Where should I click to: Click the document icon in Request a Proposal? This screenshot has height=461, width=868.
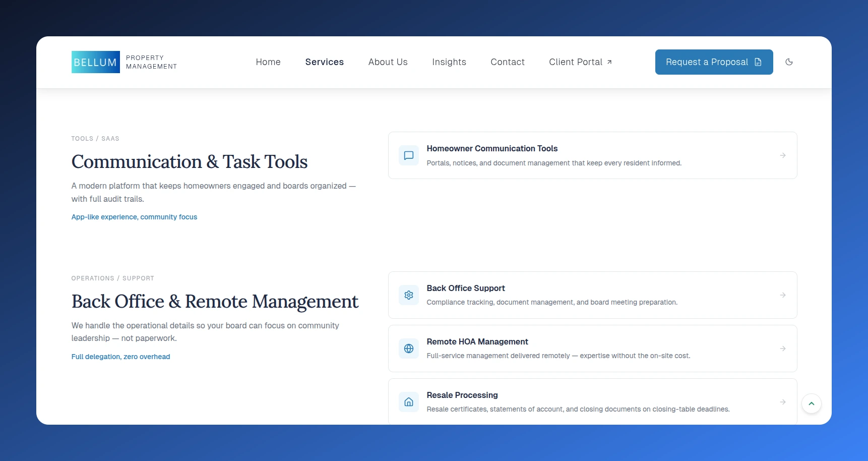point(758,62)
